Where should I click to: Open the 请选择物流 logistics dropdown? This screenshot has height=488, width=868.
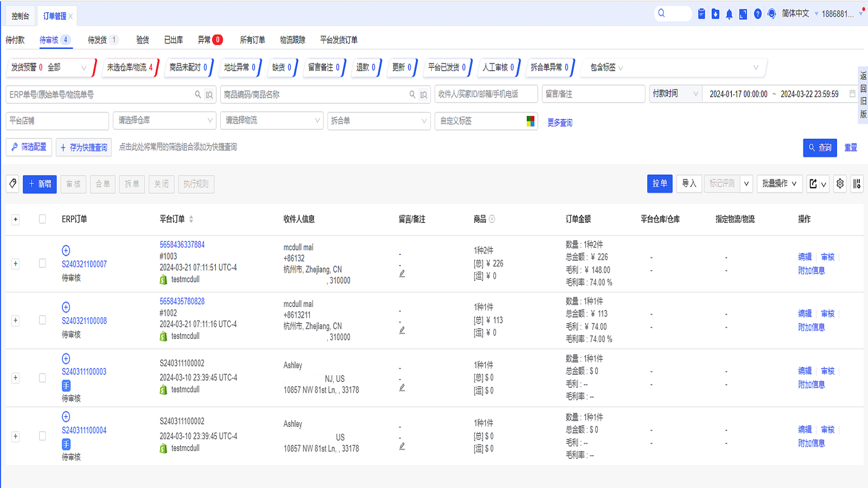coord(272,120)
